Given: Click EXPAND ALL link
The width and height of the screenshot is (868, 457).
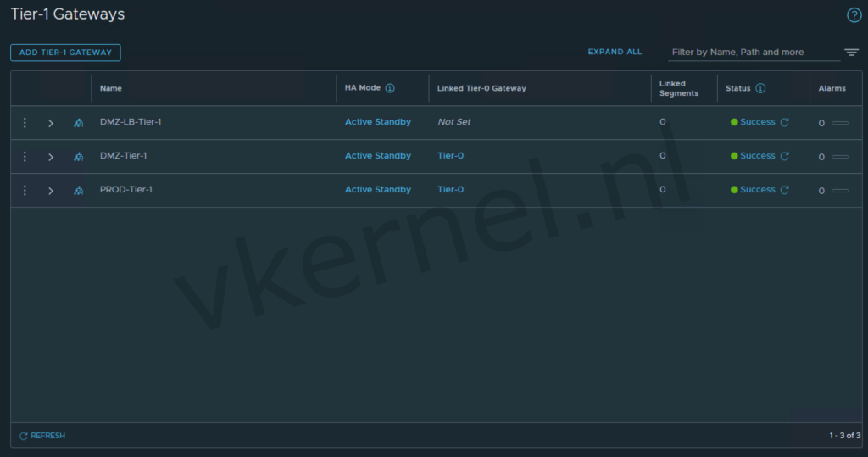Looking at the screenshot, I should 615,53.
